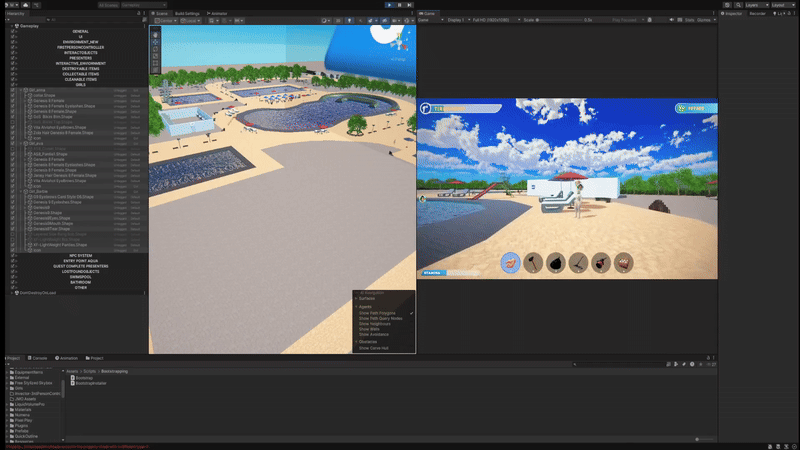Adjust the Game view Scale slider
This screenshot has height=450, width=800.
click(x=559, y=20)
